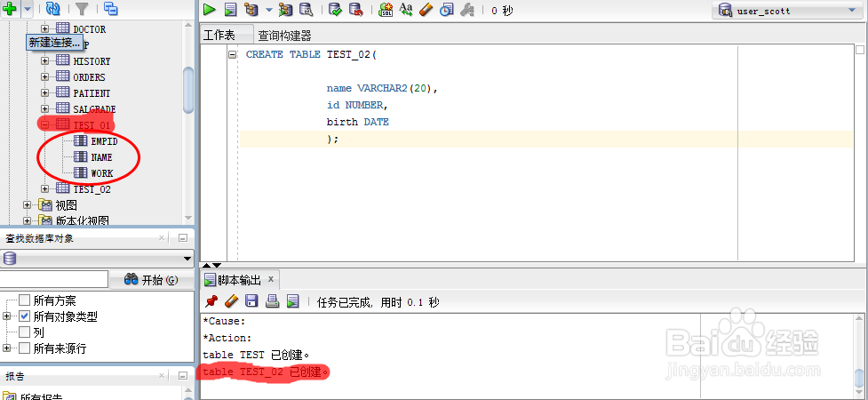Viewport: 868px width, 400px height.
Task: Roll back changes with the database undo icon
Action: 356,10
